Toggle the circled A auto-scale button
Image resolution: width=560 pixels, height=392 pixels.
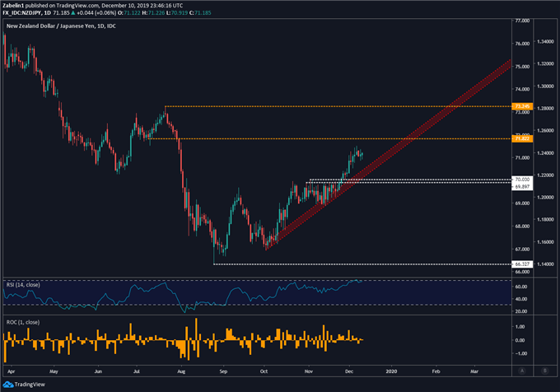(x=522, y=371)
